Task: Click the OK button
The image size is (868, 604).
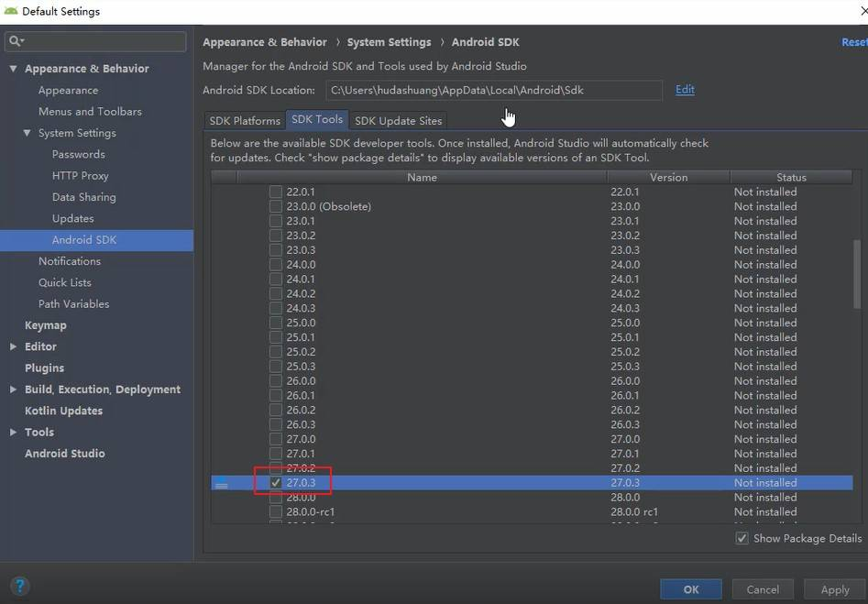Action: (x=691, y=589)
